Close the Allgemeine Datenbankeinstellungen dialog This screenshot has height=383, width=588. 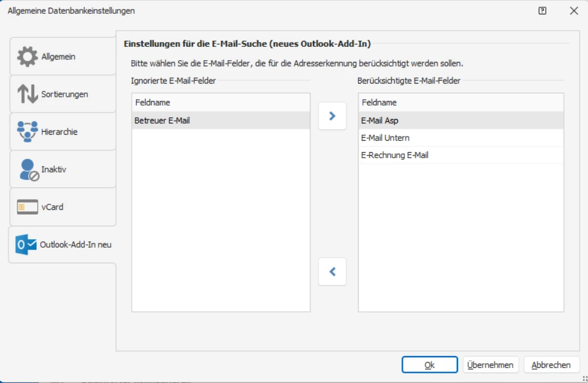pyautogui.click(x=574, y=11)
